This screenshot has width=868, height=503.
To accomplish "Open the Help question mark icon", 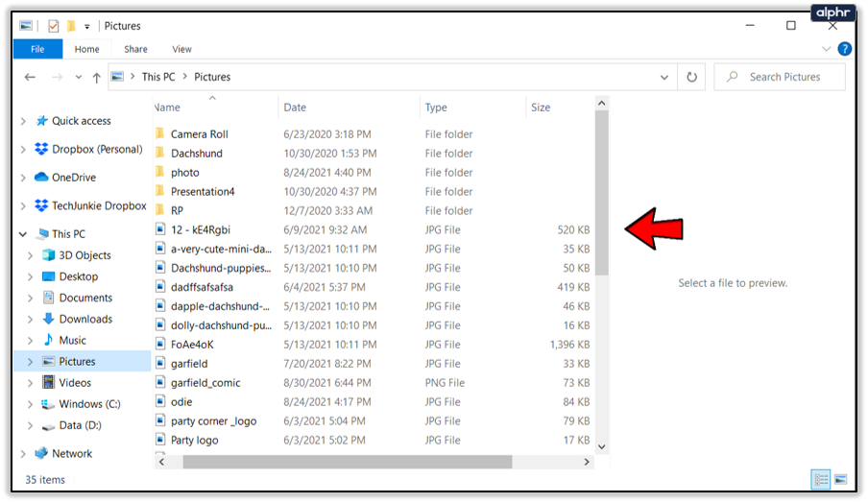I will [845, 49].
